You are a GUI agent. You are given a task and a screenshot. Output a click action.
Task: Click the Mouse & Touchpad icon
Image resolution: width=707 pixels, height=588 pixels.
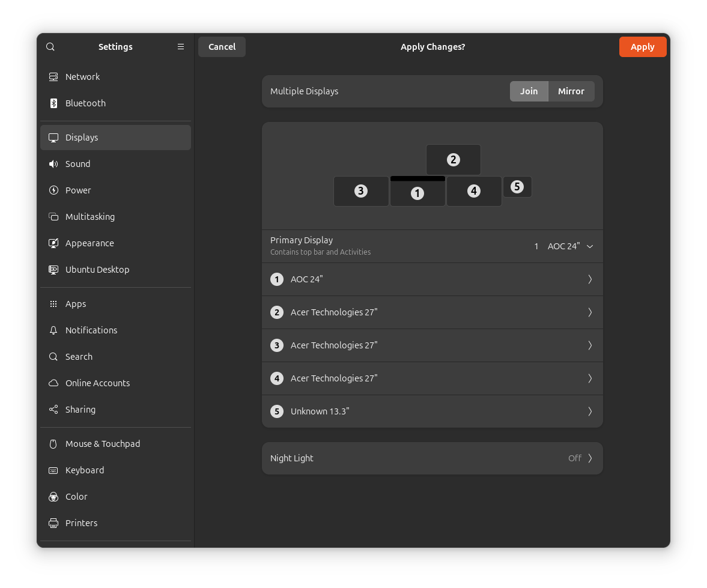click(x=53, y=444)
